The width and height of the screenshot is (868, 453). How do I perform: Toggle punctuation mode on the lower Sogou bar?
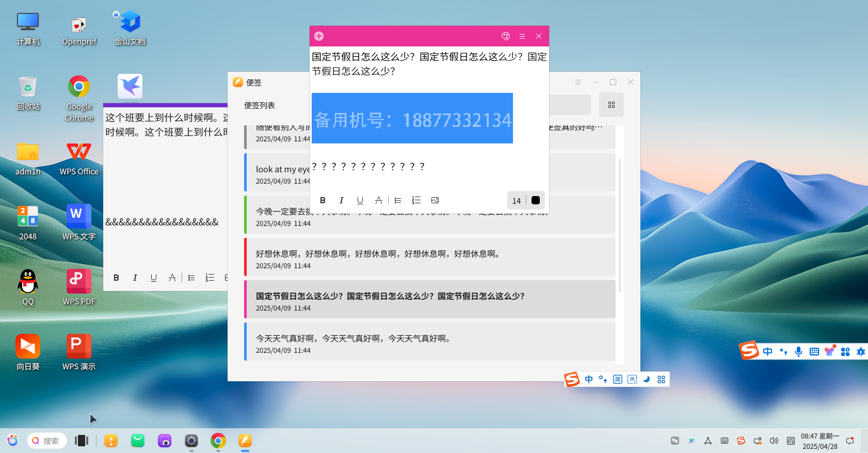[603, 379]
